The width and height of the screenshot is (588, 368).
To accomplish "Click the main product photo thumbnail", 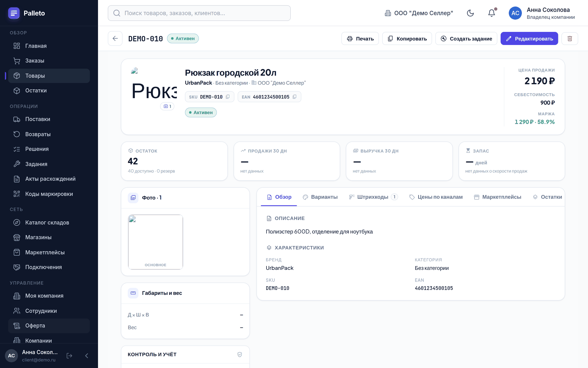I will (x=155, y=242).
